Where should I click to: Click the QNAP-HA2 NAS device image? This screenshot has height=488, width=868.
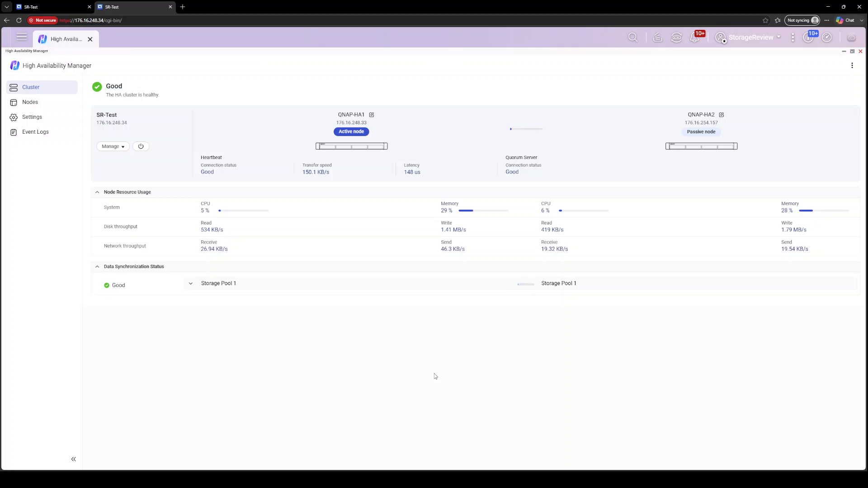[x=701, y=146]
